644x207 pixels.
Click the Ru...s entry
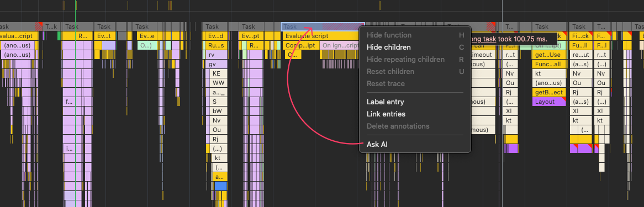coord(215,45)
